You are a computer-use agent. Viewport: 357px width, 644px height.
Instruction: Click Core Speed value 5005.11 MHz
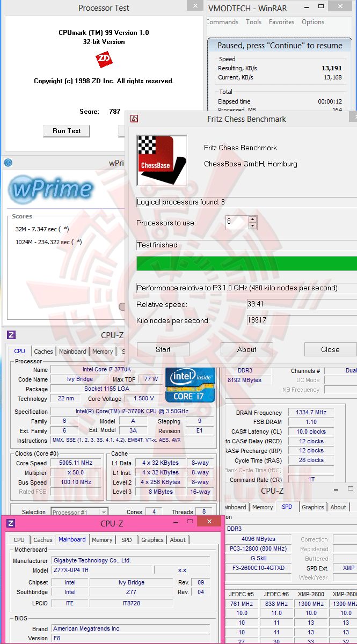(x=77, y=463)
